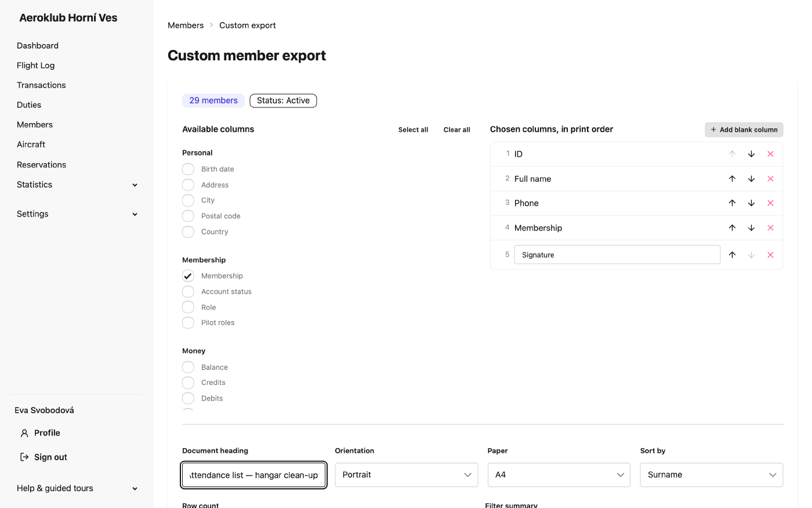Go to Flight Log
812x508 pixels.
click(36, 66)
